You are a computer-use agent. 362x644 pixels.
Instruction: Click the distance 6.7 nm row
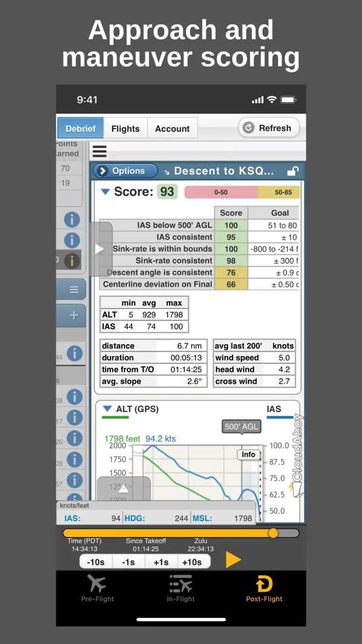coord(153,346)
